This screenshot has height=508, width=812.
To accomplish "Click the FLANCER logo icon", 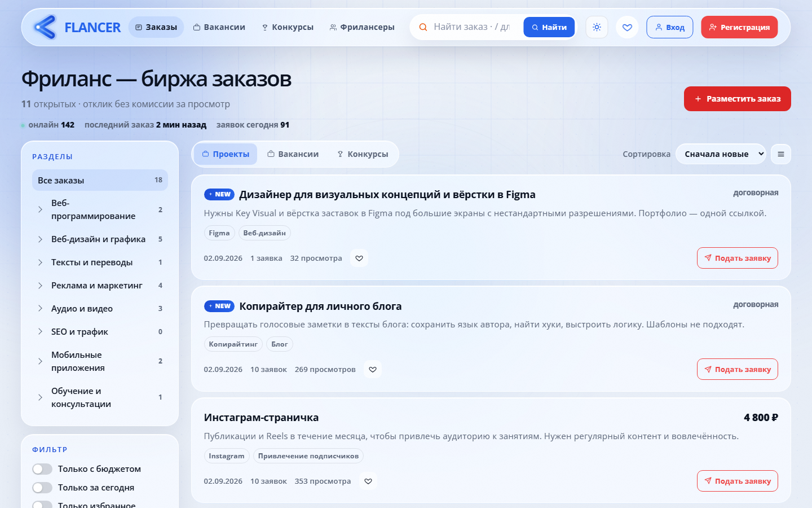I will pyautogui.click(x=45, y=27).
